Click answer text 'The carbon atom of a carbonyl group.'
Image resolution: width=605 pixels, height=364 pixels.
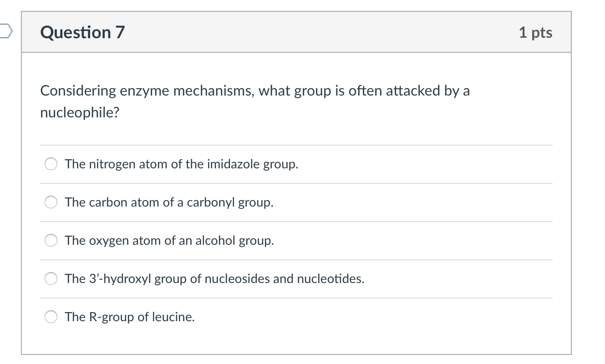pos(169,202)
